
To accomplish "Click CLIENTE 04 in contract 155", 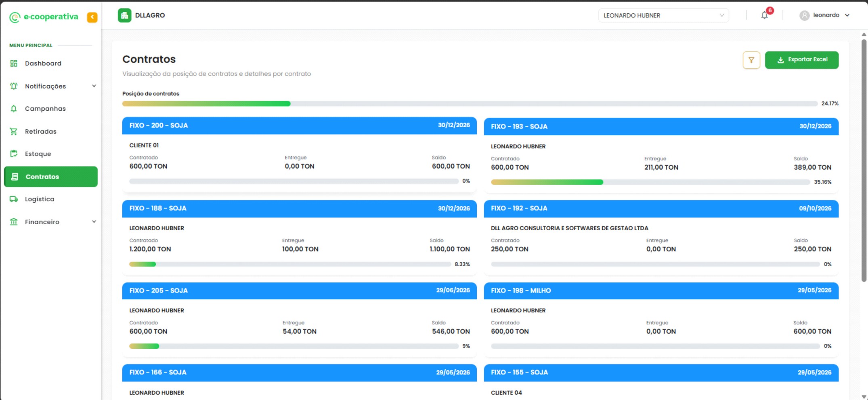I will [506, 393].
